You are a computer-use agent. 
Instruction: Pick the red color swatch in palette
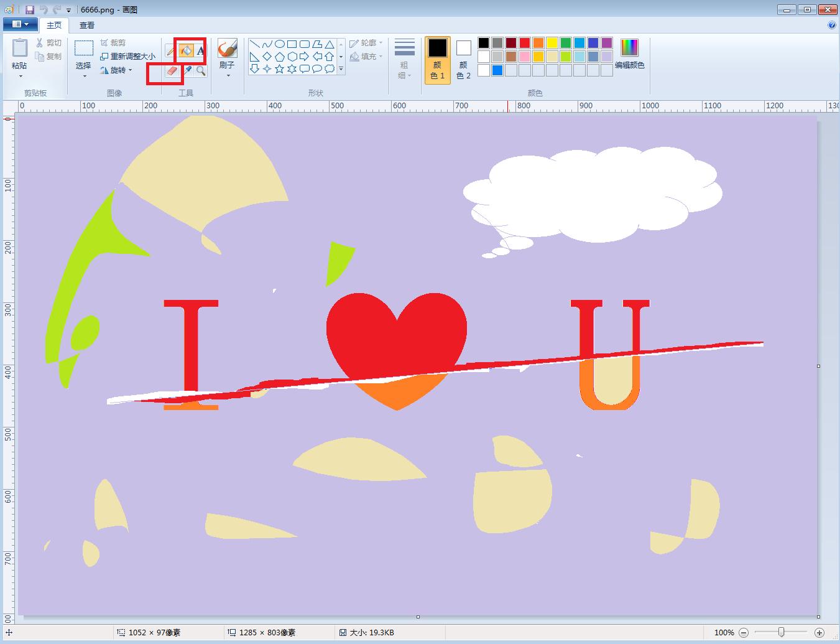tap(525, 43)
